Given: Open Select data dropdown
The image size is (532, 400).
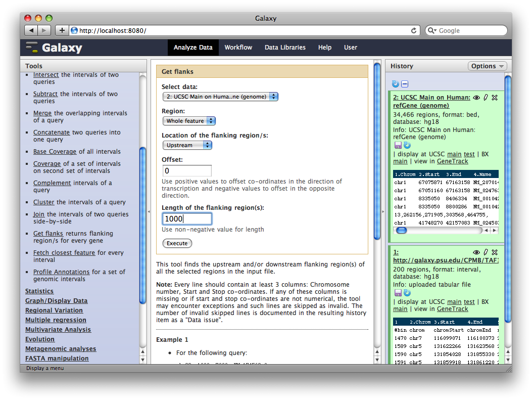Looking at the screenshot, I should click(x=220, y=97).
